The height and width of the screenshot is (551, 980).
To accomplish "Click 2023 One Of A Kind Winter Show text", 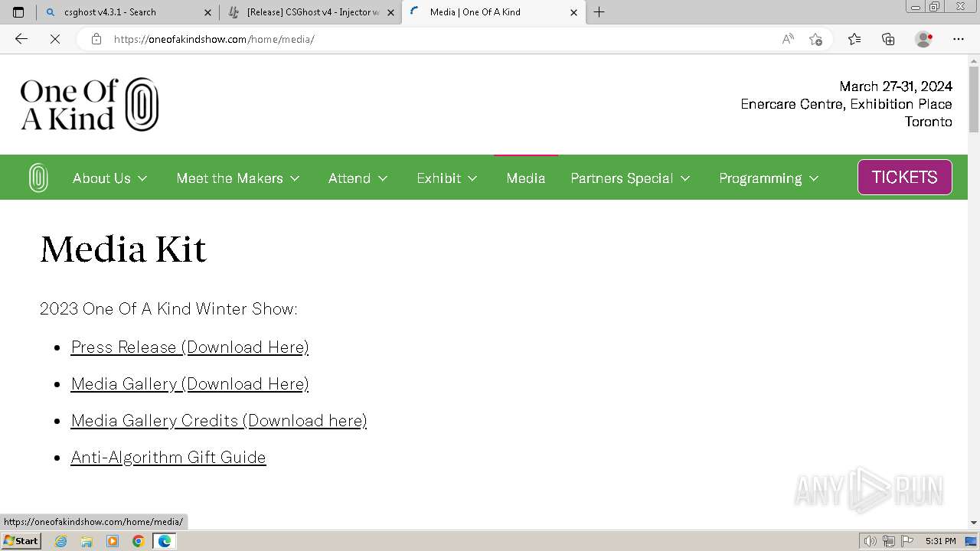I will point(168,308).
